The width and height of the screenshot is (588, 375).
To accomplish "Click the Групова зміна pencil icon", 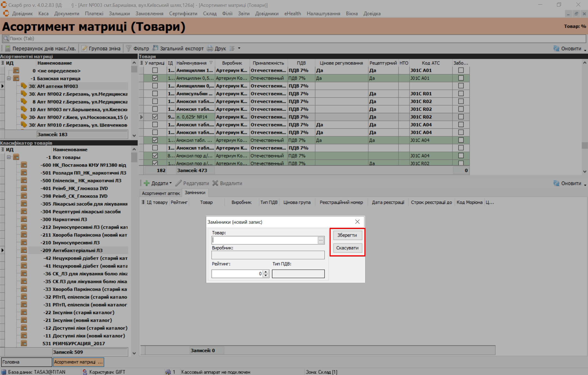I will coord(84,48).
